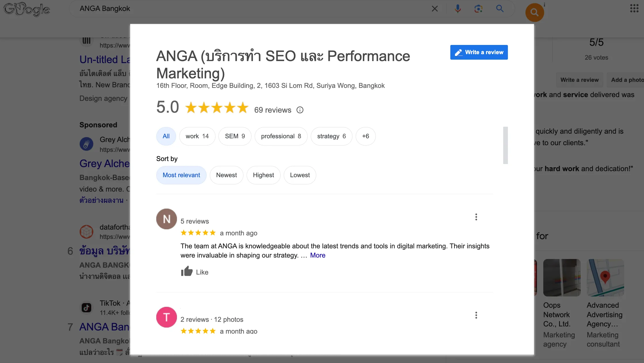Viewport: 644px width, 363px height.
Task: Click Add a photo button in background
Action: [626, 80]
